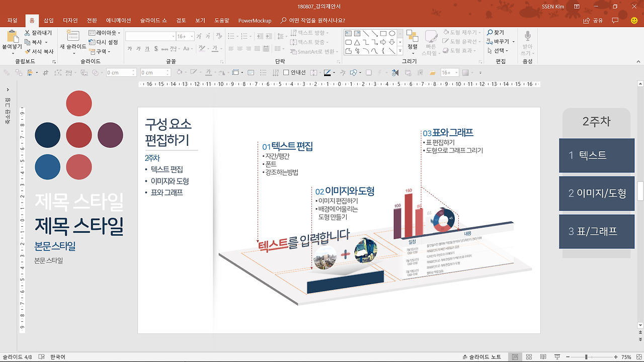
Task: Open the font name combo box
Action: (x=150, y=36)
